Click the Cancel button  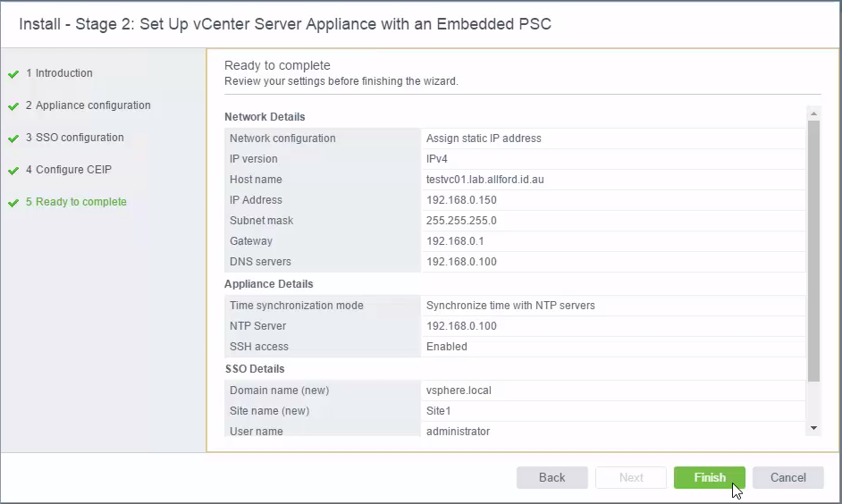pyautogui.click(x=787, y=477)
